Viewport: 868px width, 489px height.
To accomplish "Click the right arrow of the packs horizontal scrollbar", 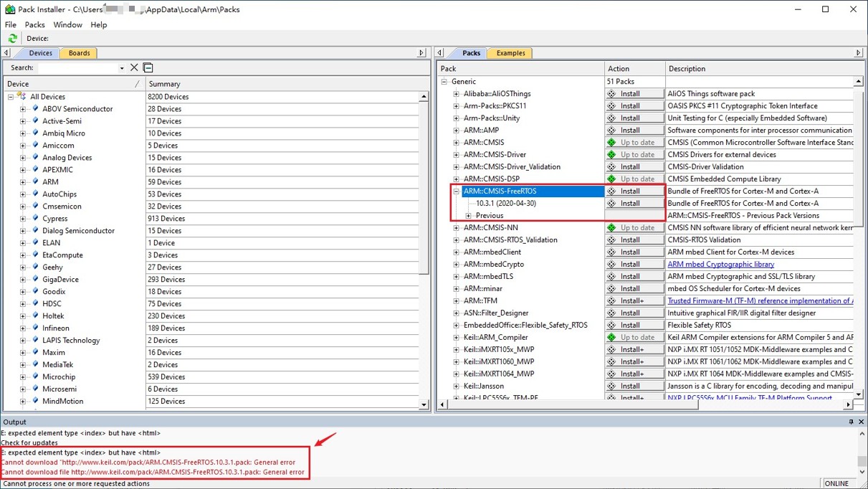I will [848, 404].
